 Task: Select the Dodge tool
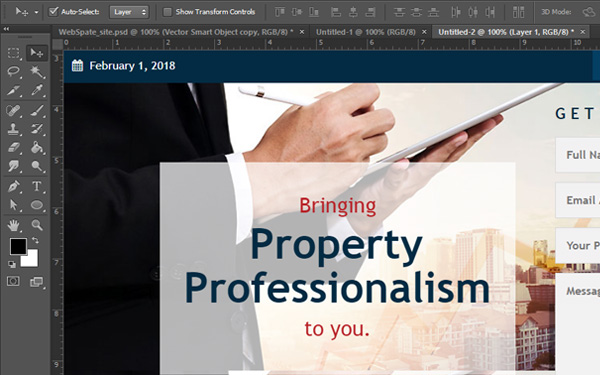(x=37, y=166)
